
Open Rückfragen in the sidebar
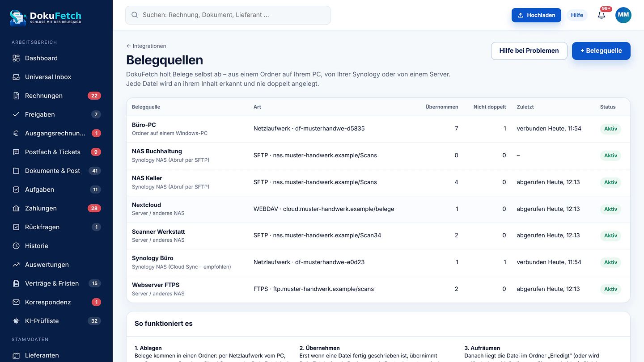tap(56, 227)
